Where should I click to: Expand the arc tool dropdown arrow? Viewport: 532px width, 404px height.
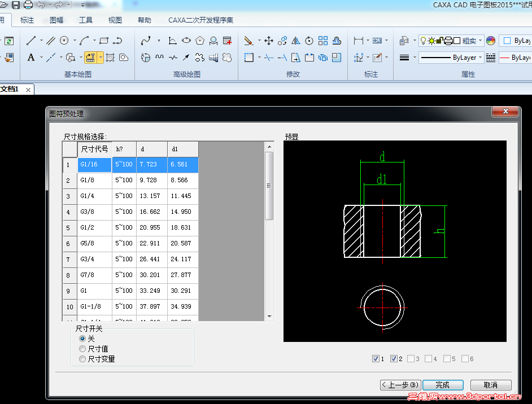95,41
